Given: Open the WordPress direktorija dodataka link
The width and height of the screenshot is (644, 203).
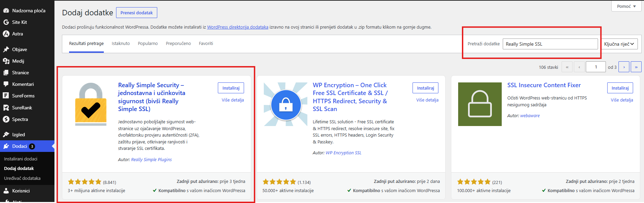Looking at the screenshot, I should pos(238,27).
